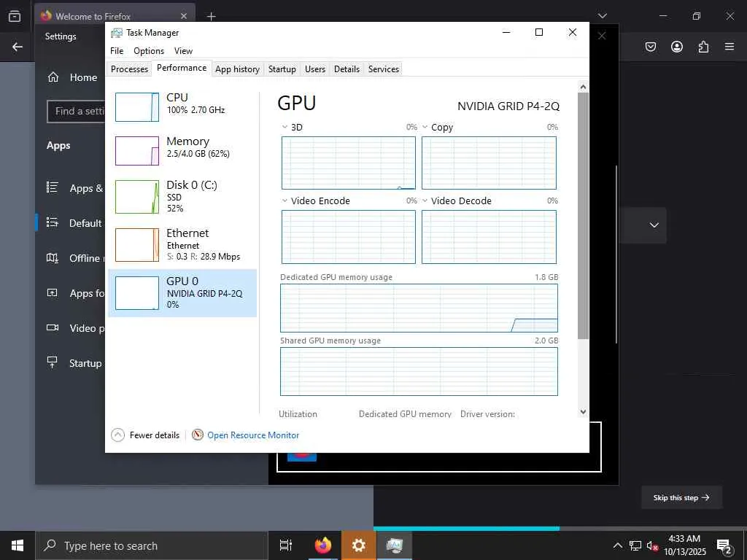Viewport: 747px width, 560px height.
Task: Click the Task Manager title bar icon
Action: tap(116, 33)
